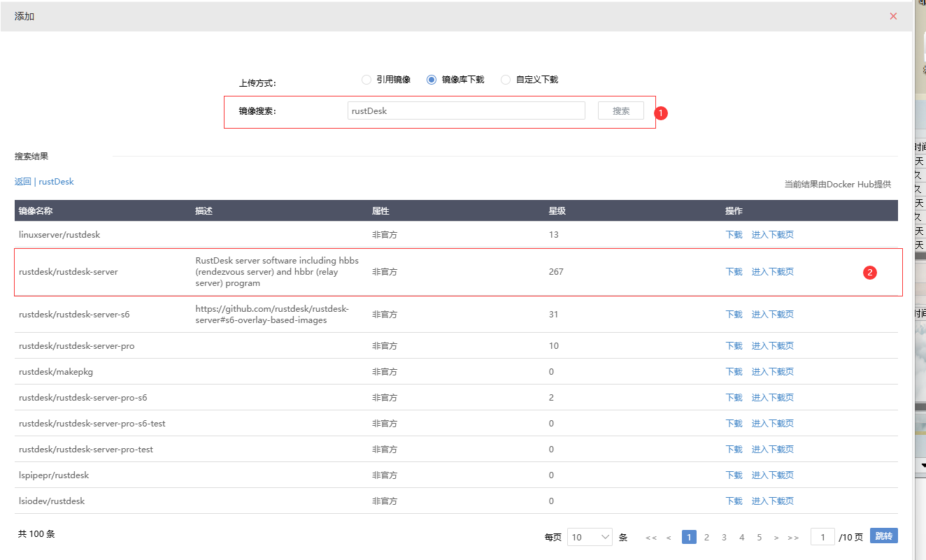Viewport: 926px width, 560px height.
Task: Download the rustdesk/rustdesk-server-pro-test image
Action: pos(734,450)
